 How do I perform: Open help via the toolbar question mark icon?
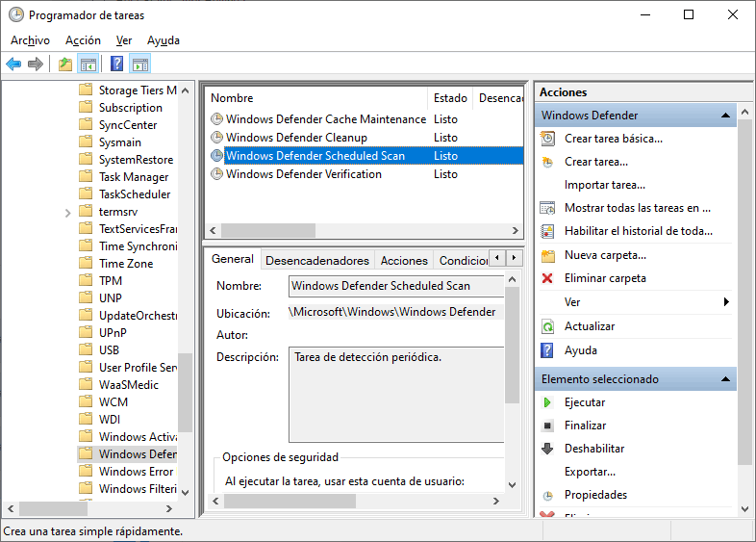[x=116, y=64]
